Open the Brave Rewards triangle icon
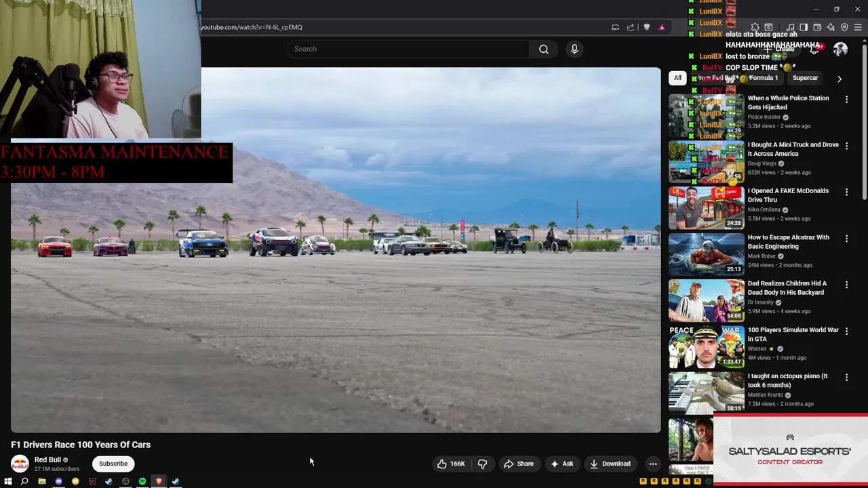 point(662,27)
